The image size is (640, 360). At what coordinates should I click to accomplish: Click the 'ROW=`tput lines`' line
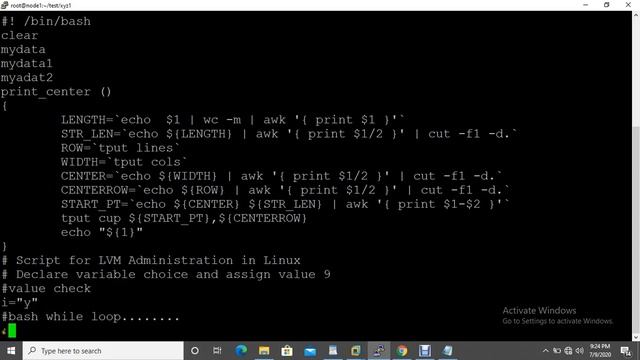120,148
